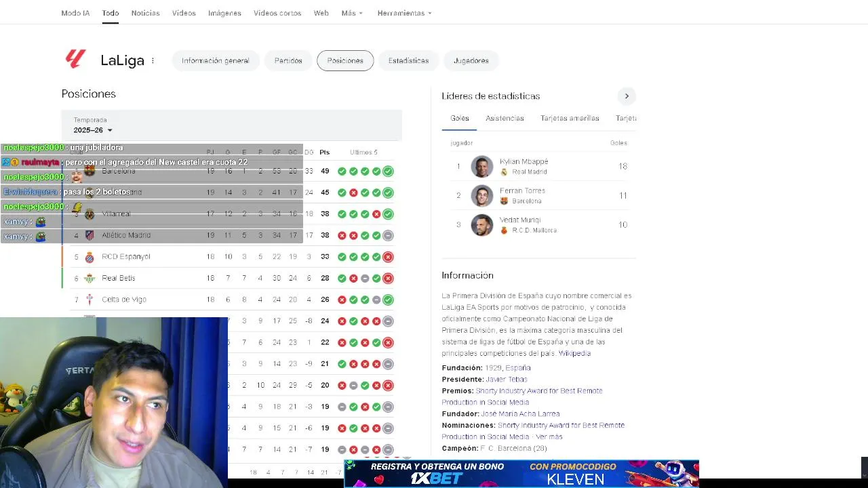Click the Real Betis team name
The image size is (868, 488).
(x=119, y=278)
